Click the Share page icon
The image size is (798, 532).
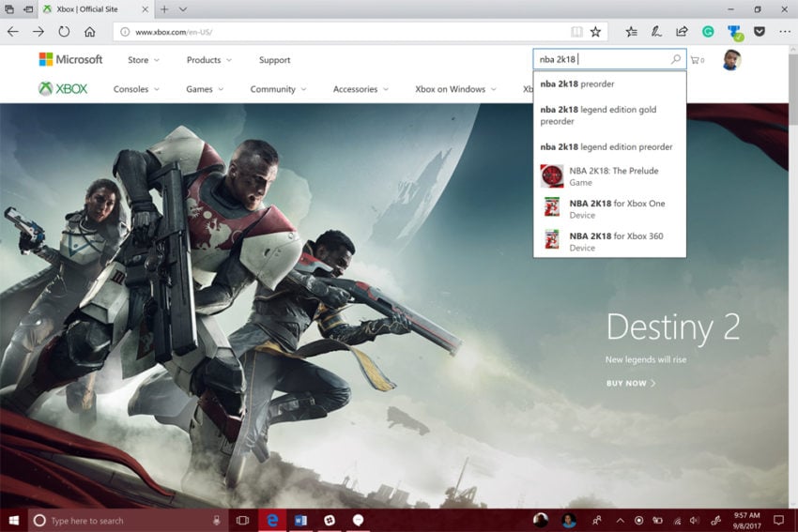click(x=682, y=32)
